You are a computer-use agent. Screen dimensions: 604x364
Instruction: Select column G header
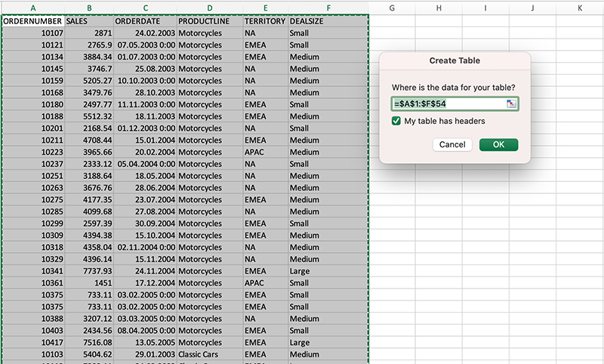tap(392, 8)
